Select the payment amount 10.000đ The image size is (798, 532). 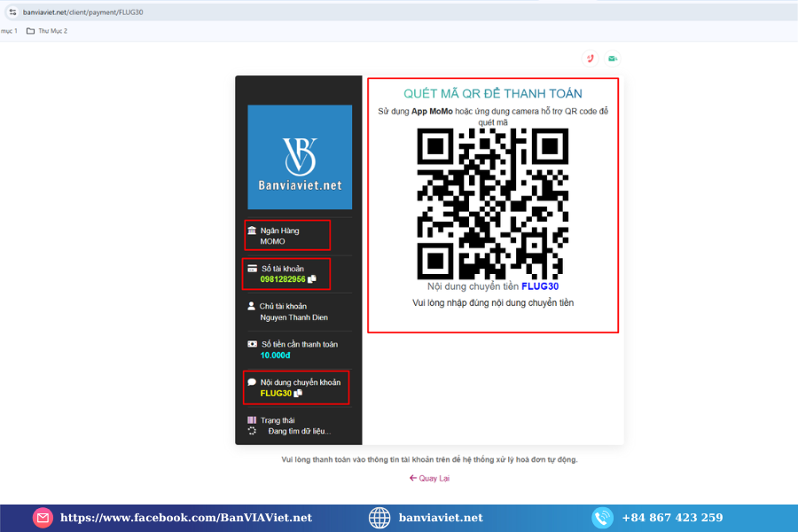coord(276,356)
